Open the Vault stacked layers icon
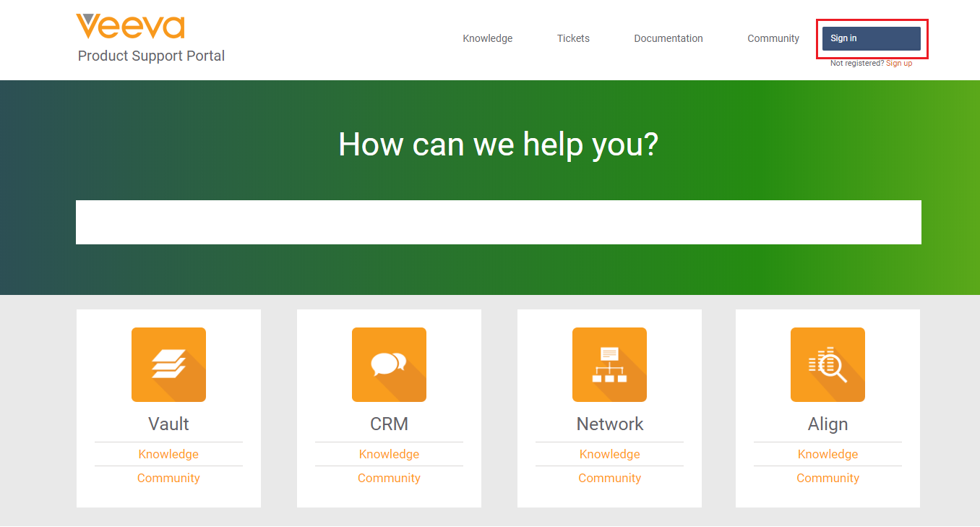Viewport: 980px width, 527px height. click(x=168, y=364)
